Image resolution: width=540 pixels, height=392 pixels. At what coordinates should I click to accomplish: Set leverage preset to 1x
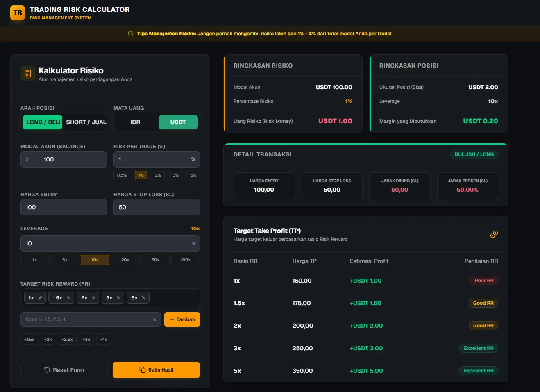35,260
